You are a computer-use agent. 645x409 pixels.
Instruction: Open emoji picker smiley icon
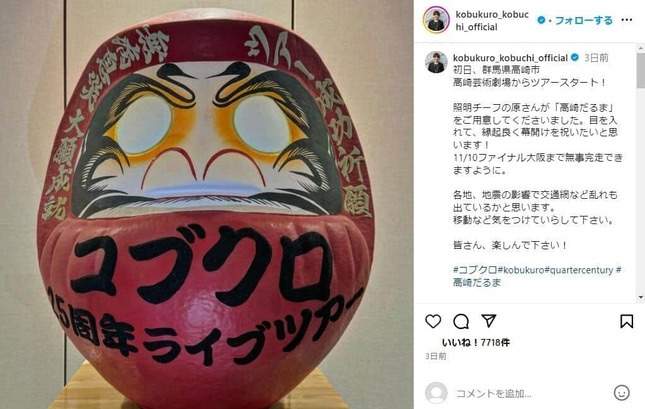pyautogui.click(x=622, y=393)
